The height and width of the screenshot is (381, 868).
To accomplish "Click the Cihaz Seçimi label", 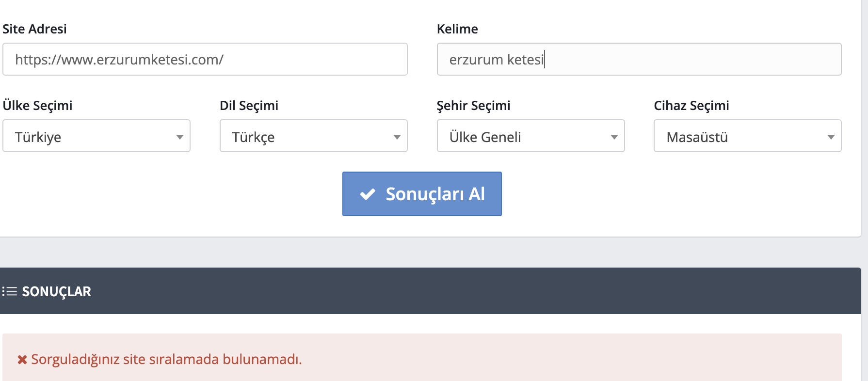I will point(691,106).
